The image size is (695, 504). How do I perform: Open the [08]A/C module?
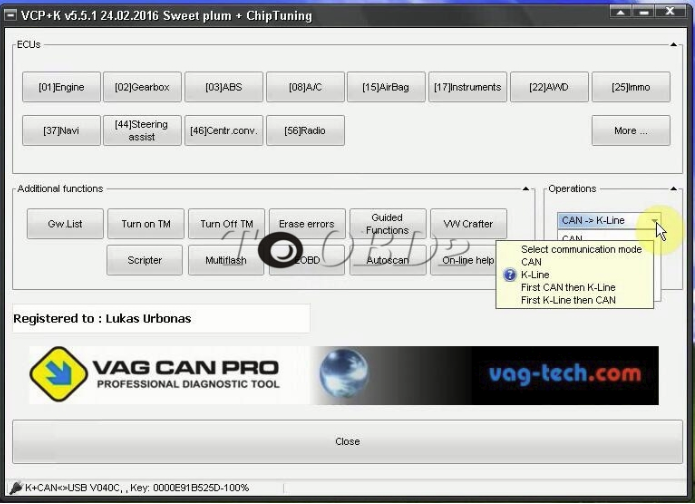point(305,87)
